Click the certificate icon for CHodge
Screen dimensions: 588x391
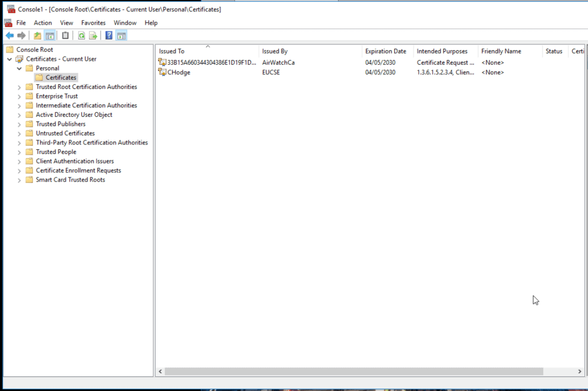[x=163, y=72]
